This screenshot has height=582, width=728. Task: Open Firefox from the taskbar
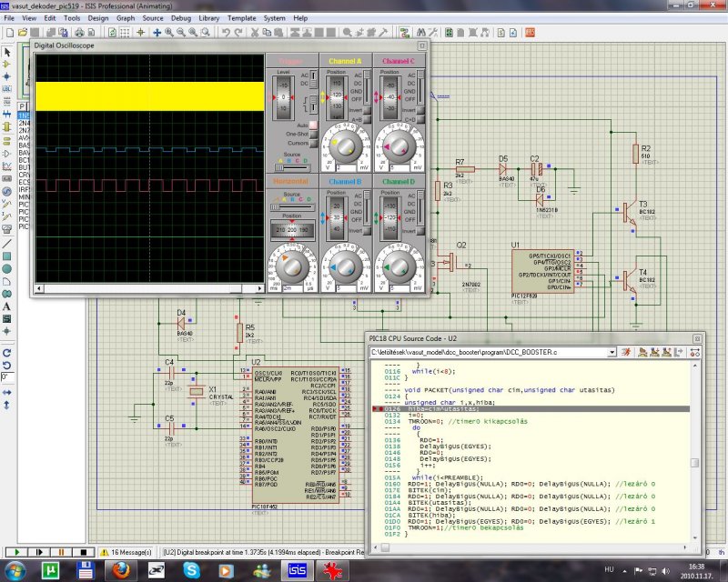121,571
